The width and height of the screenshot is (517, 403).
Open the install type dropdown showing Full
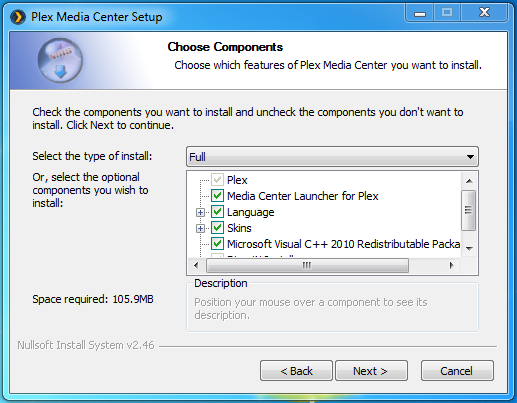(332, 156)
